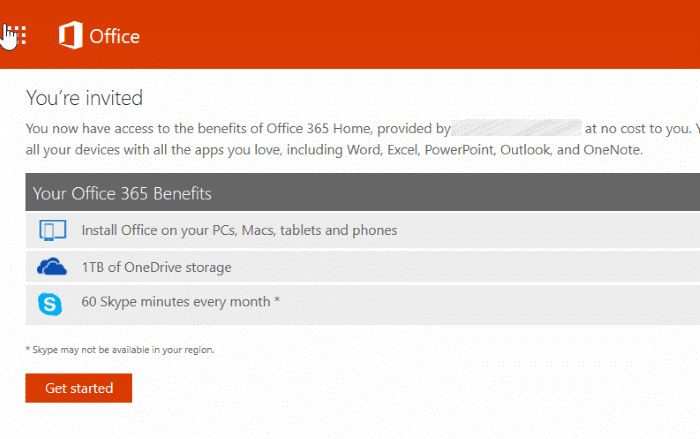This screenshot has width=700, height=439.
Task: Open the app launcher waffle icon
Action: point(15,35)
